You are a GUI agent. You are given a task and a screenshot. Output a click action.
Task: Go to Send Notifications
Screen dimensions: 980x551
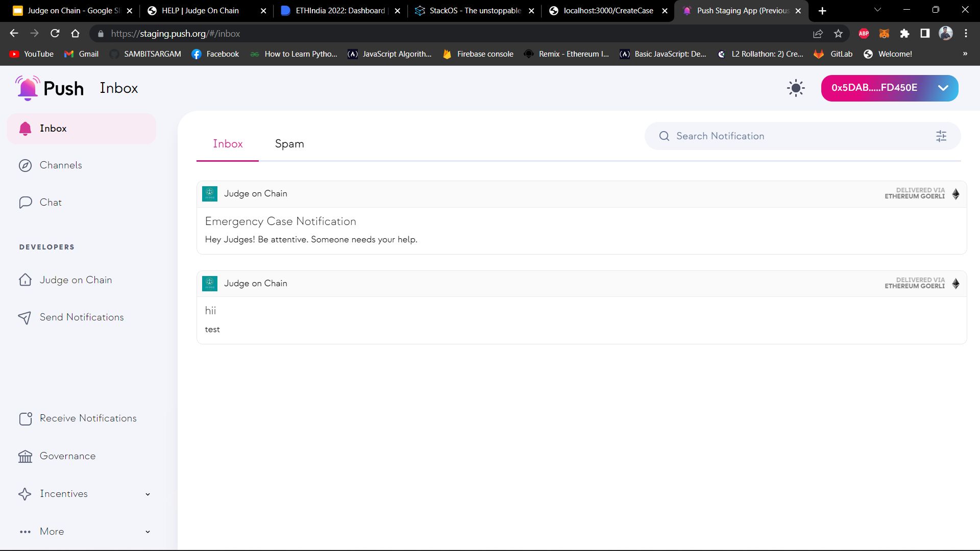82,317
